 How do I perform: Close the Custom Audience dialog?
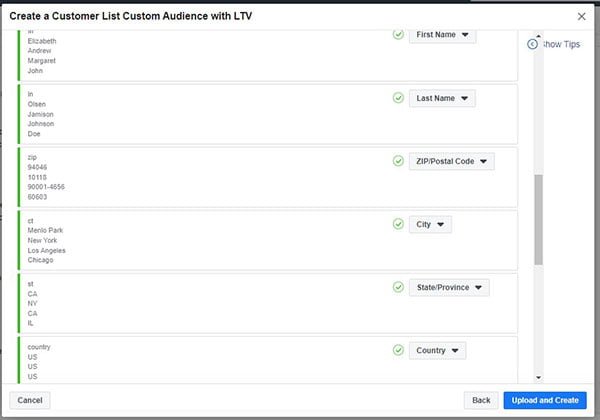pos(581,16)
